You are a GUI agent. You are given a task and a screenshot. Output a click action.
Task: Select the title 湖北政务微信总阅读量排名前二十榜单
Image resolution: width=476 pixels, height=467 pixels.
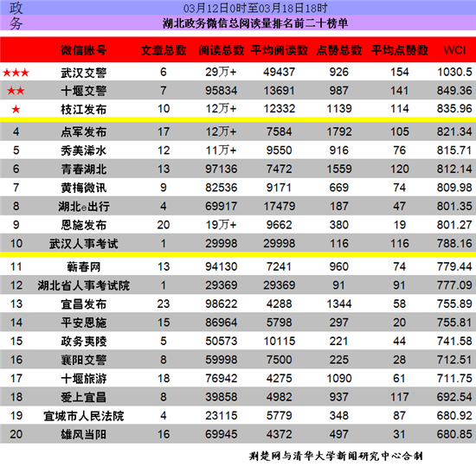255,23
